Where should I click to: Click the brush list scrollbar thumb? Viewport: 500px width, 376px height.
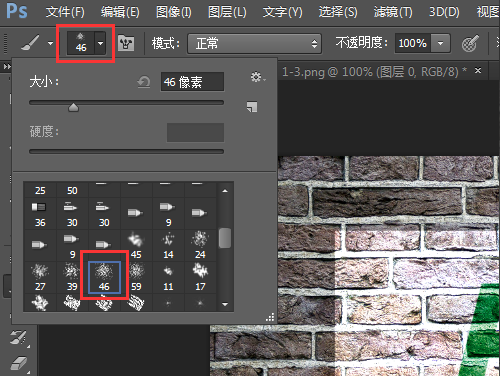(x=225, y=238)
